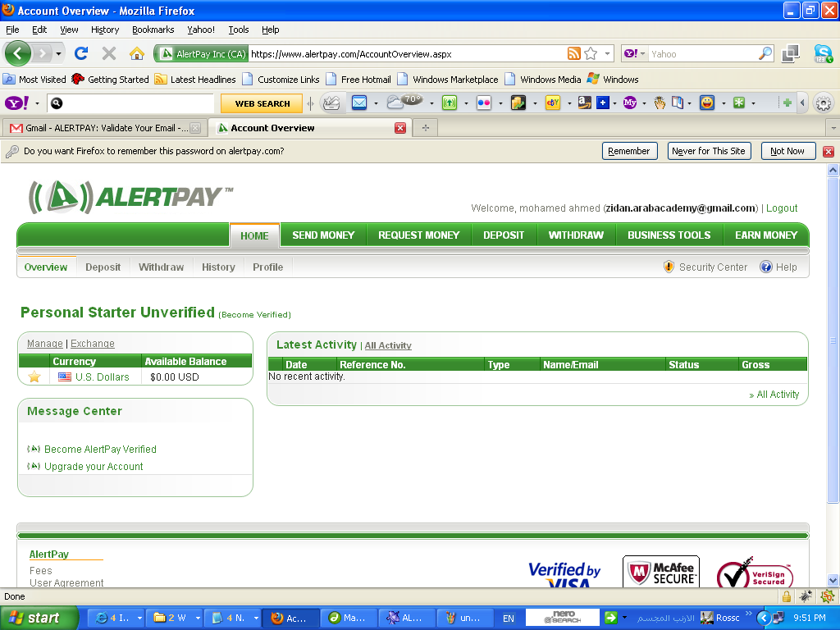Open the Home page icon in navigation bar

(137, 53)
